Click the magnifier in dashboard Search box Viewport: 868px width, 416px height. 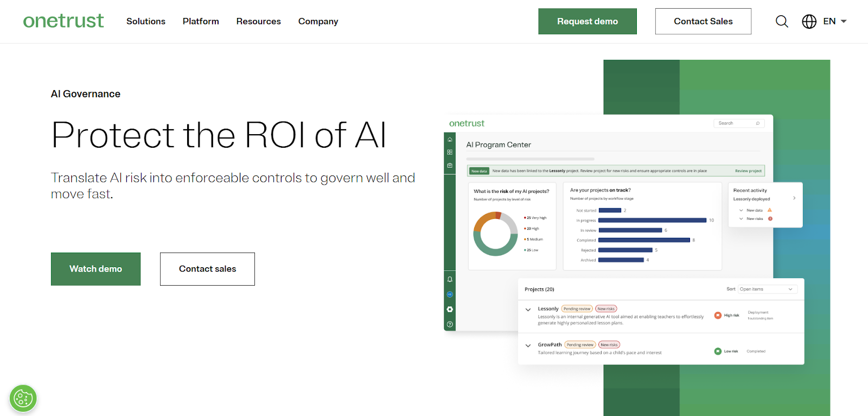(x=758, y=123)
